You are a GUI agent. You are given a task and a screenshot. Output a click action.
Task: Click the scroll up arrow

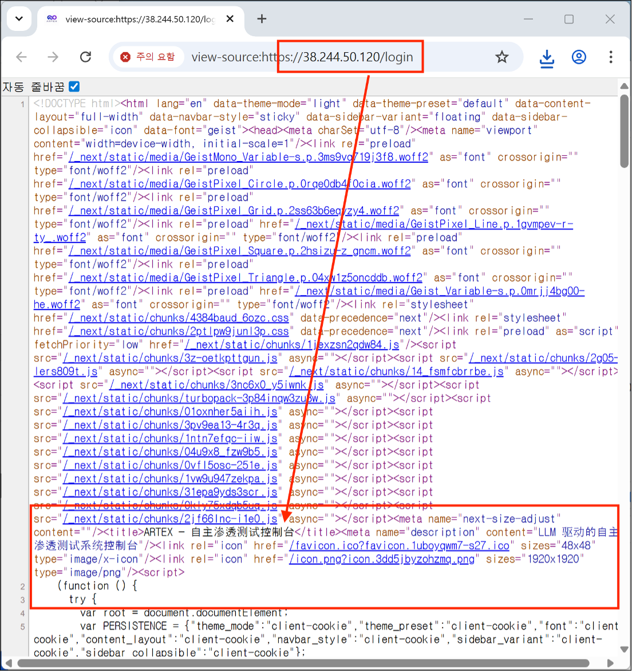(x=625, y=86)
